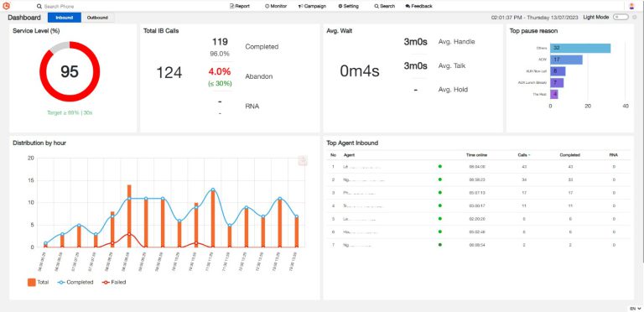The height and width of the screenshot is (312, 644).
Task: Open the EN language dropdown
Action: point(636,308)
